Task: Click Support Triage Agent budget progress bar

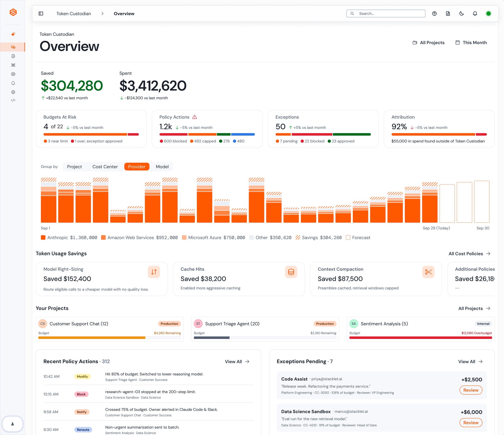Action: click(265, 338)
